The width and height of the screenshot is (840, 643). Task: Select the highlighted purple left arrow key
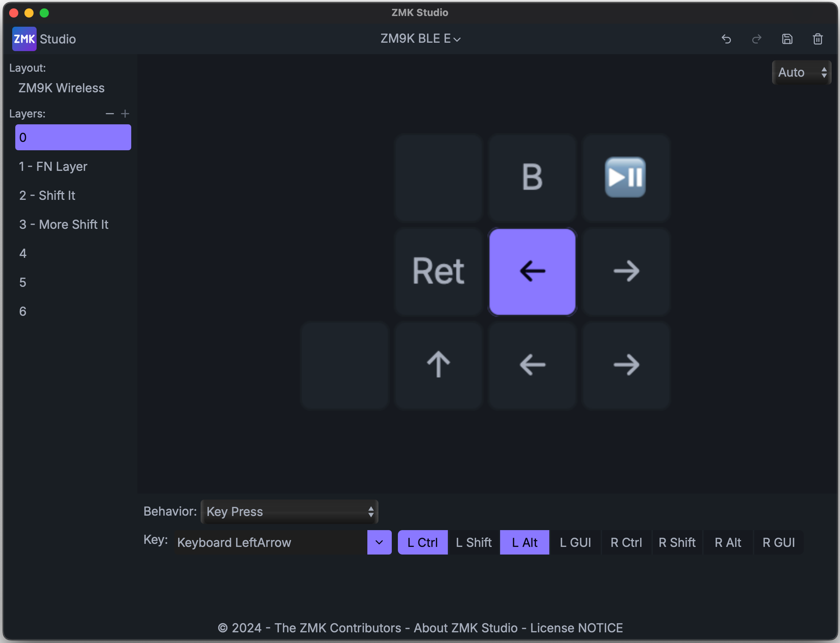pyautogui.click(x=532, y=271)
